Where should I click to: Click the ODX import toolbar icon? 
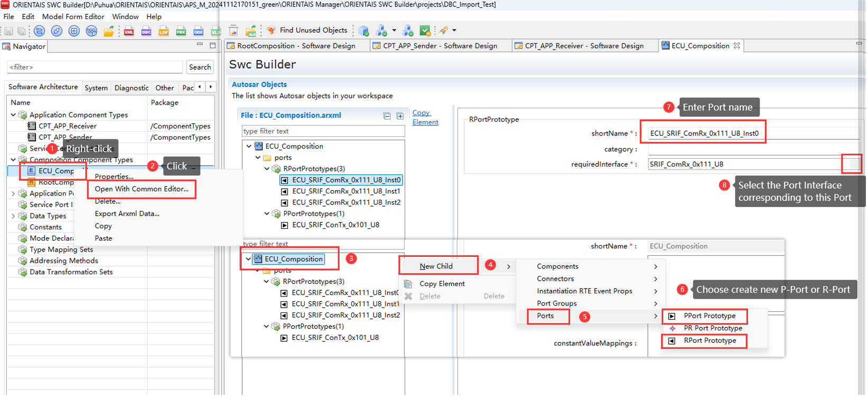198,31
